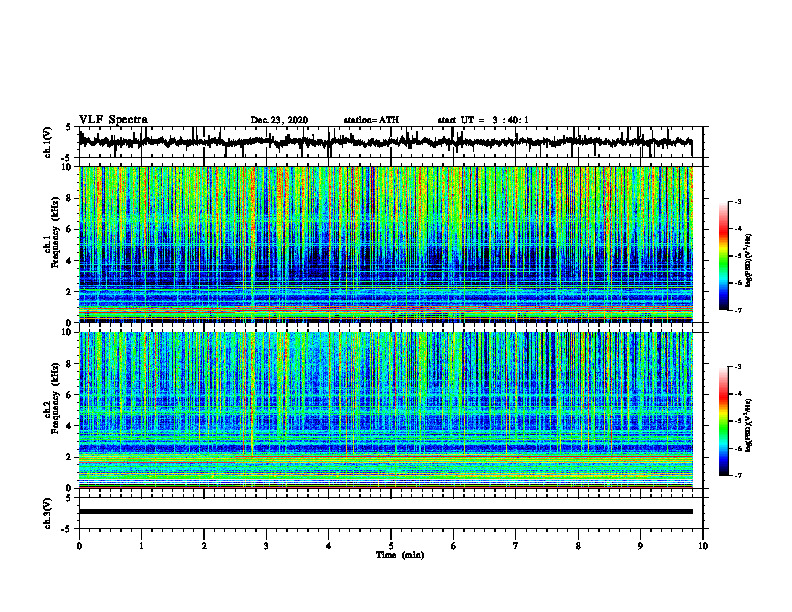Click the ch.3(V) axis label
The image size is (792, 612).
[x=47, y=513]
